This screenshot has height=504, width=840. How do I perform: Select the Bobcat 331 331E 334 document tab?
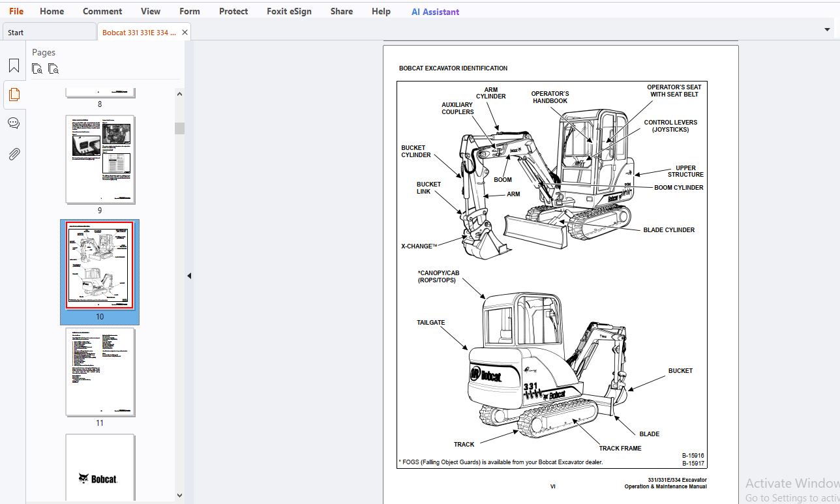[139, 32]
